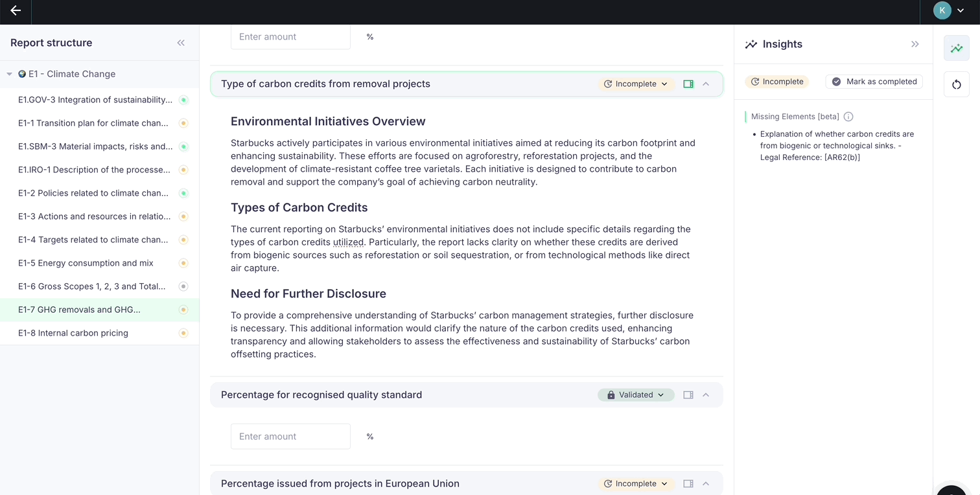The width and height of the screenshot is (980, 495).
Task: Click the Incomplete badge in Insights
Action: (777, 82)
